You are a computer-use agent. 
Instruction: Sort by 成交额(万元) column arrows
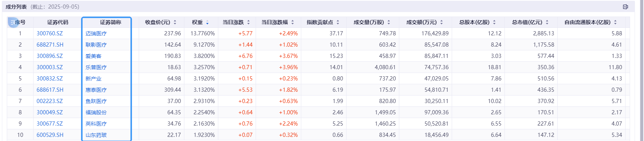tap(442, 23)
